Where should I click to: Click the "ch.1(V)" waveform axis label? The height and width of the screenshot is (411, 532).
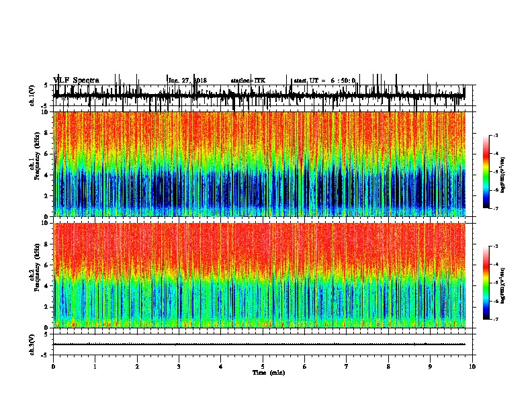pos(32,95)
